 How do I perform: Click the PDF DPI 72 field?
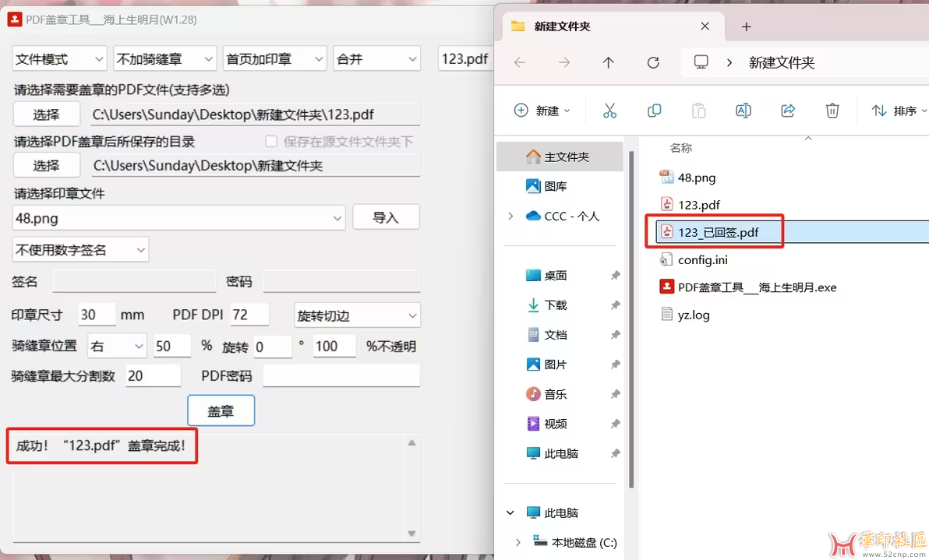coord(249,315)
